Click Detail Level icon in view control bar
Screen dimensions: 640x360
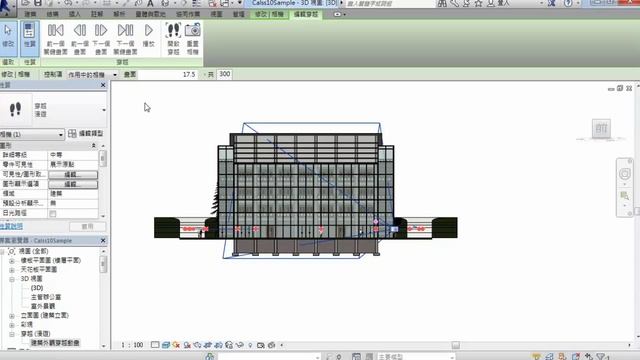pos(155,345)
